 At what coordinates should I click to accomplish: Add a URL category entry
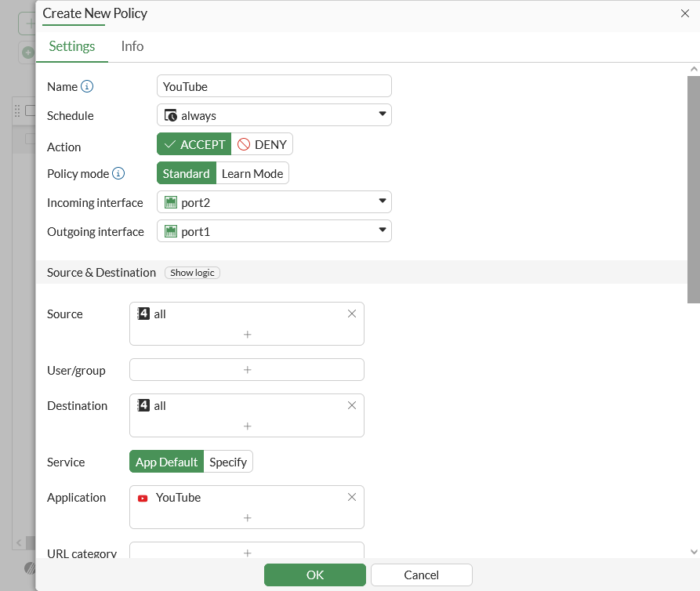pos(247,553)
